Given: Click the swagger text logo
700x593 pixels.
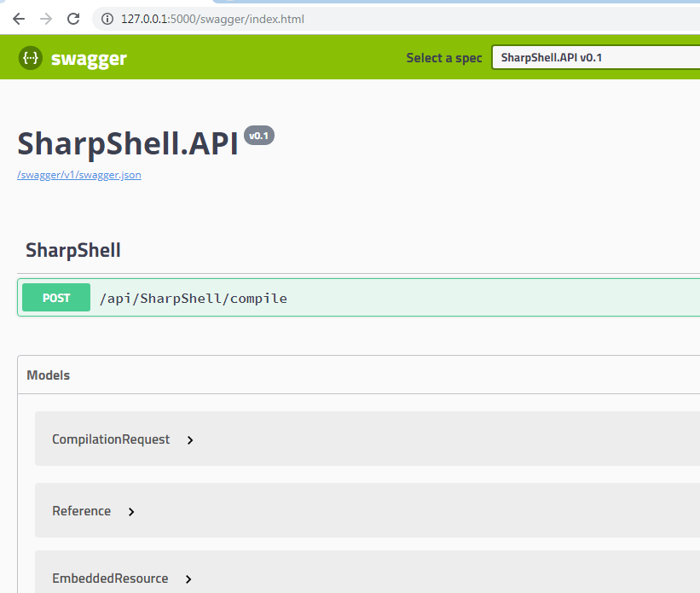Looking at the screenshot, I should tap(89, 59).
